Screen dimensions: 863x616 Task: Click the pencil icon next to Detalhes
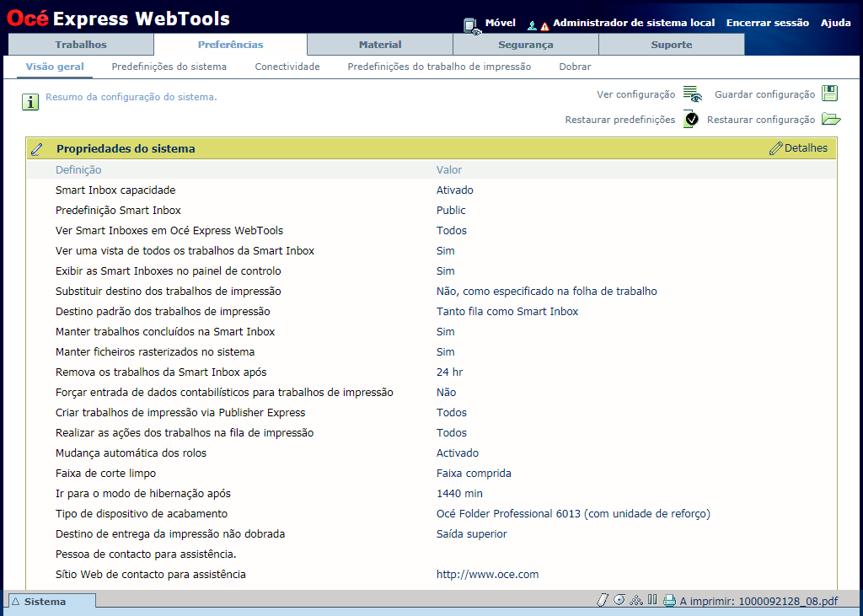point(775,148)
